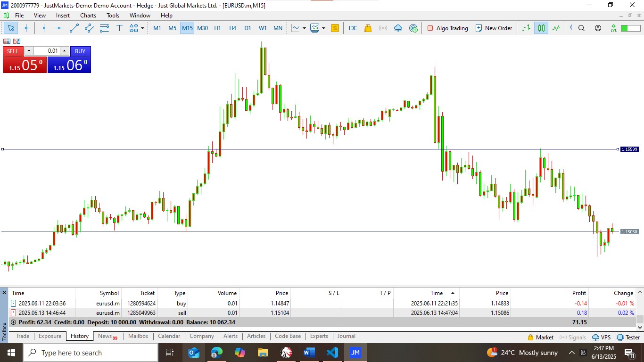This screenshot has height=362, width=644.
Task: Switch chart to bar chart display
Action: 526,28
